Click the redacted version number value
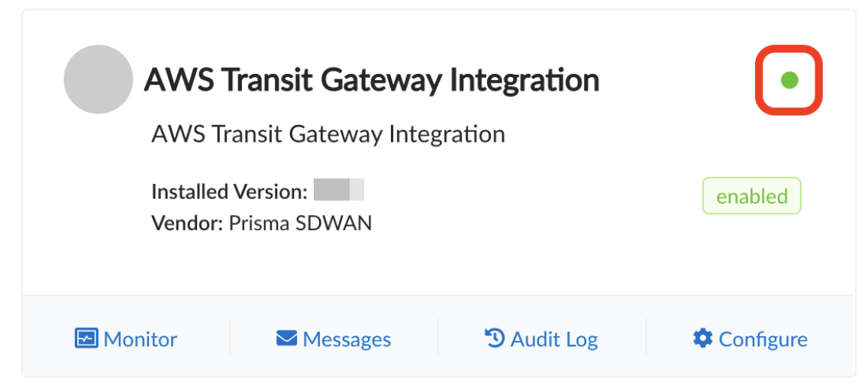This screenshot has height=392, width=868. [338, 191]
